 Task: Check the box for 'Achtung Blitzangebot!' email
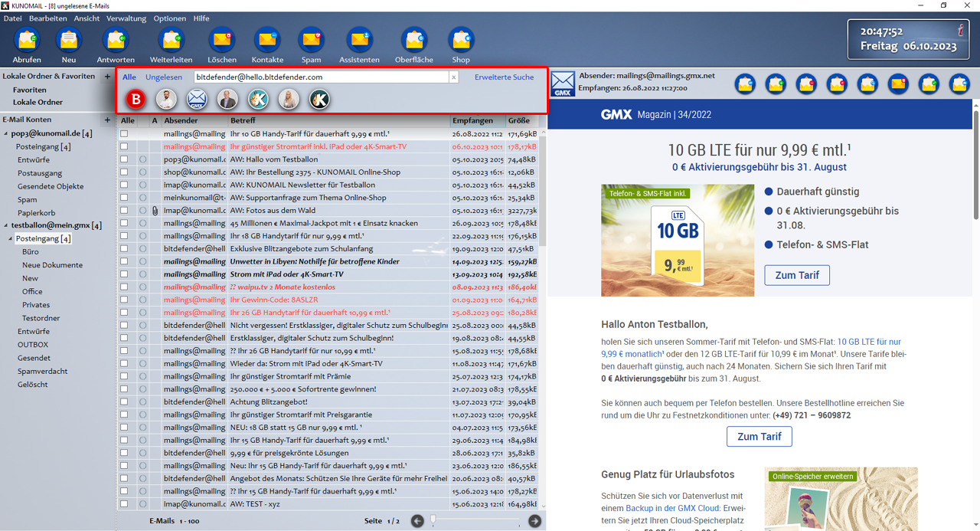pyautogui.click(x=124, y=402)
